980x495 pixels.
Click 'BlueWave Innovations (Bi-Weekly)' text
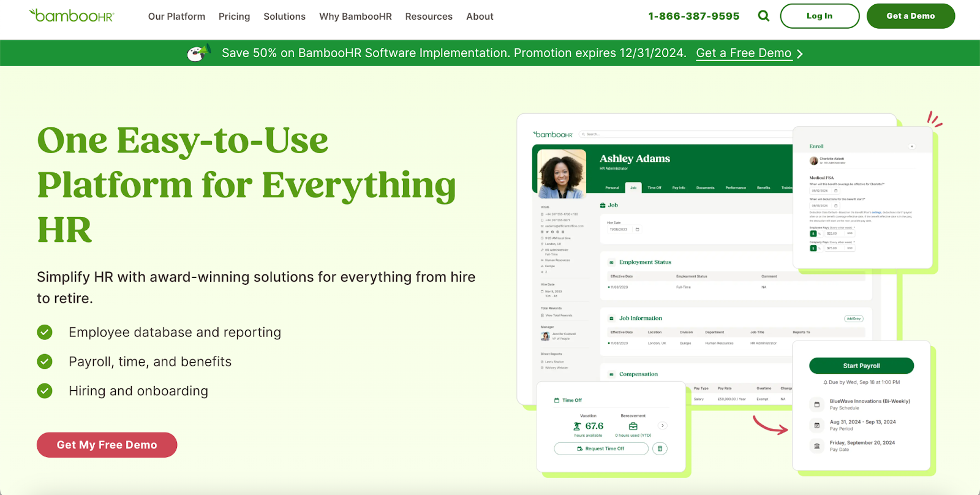(x=870, y=401)
